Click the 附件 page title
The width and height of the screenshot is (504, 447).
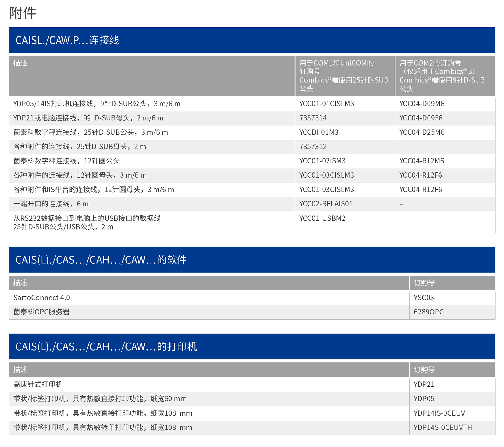[x=23, y=13]
